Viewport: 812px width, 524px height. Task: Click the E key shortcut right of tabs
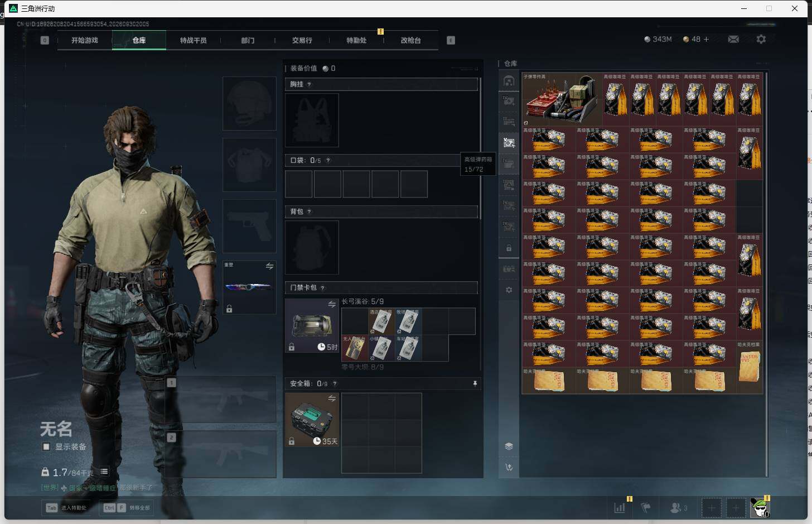(x=451, y=40)
